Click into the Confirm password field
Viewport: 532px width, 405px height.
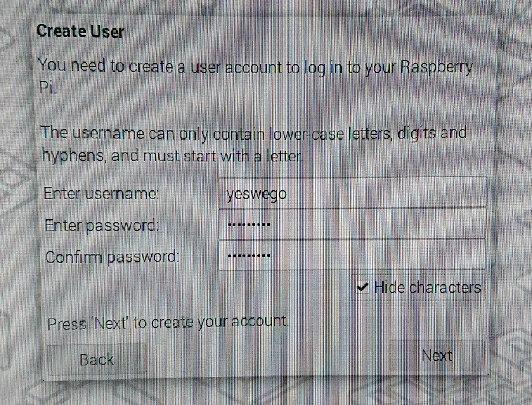[352, 255]
